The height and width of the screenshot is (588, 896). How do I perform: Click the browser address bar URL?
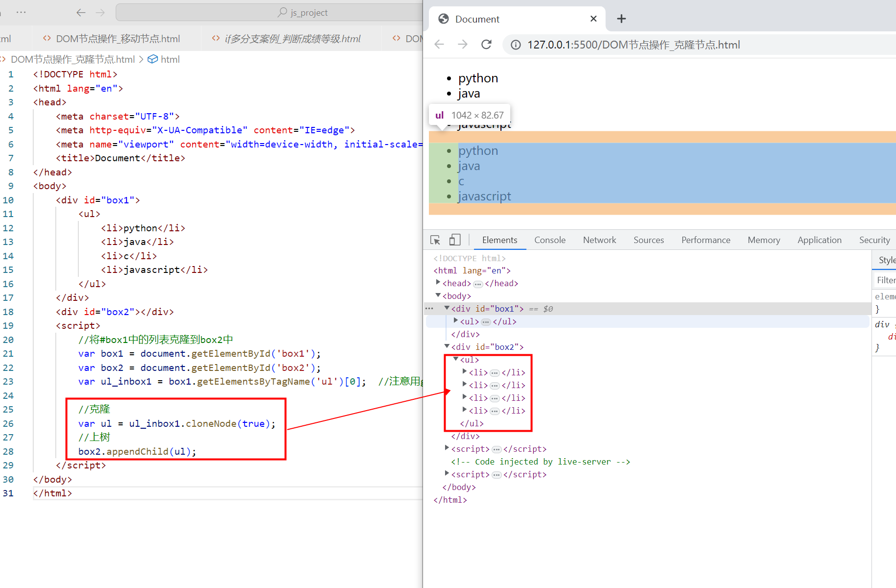coord(633,45)
